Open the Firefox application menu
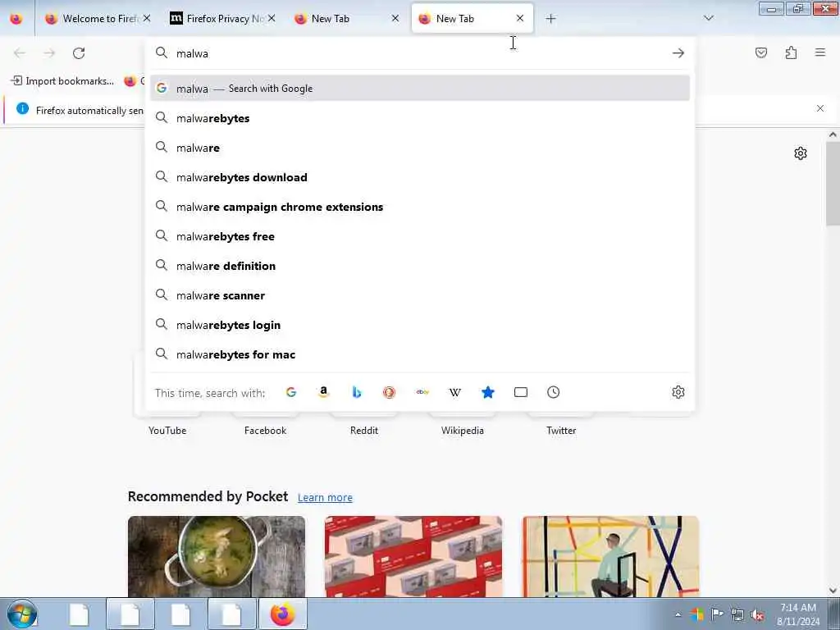Screen dimensions: 840x630 coord(820,52)
